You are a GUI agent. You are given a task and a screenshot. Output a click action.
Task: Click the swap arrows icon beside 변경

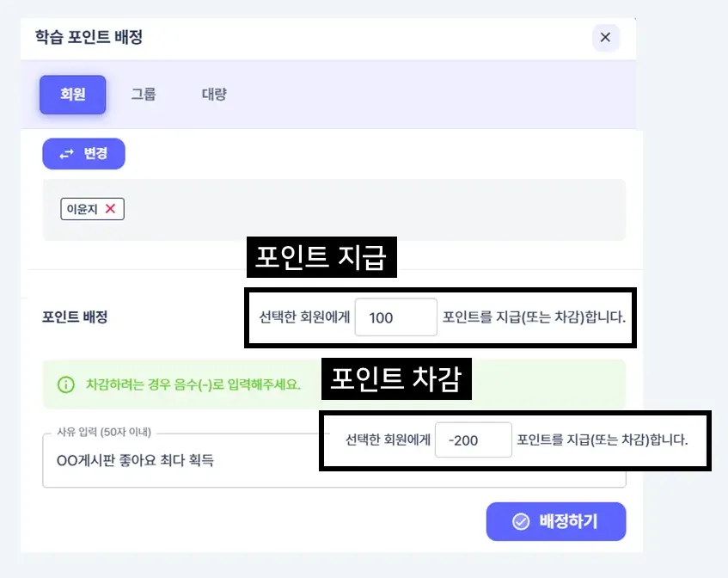[x=67, y=154]
